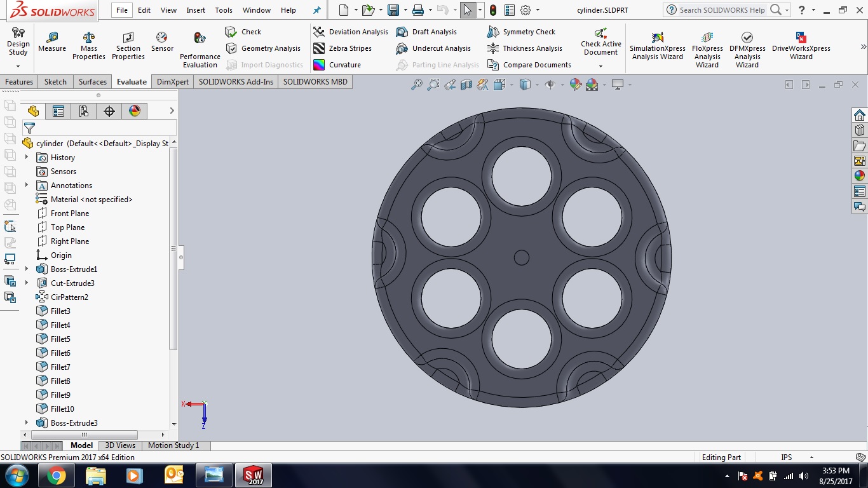The width and height of the screenshot is (868, 488).
Task: Start Geometry Analysis
Action: coord(263,48)
